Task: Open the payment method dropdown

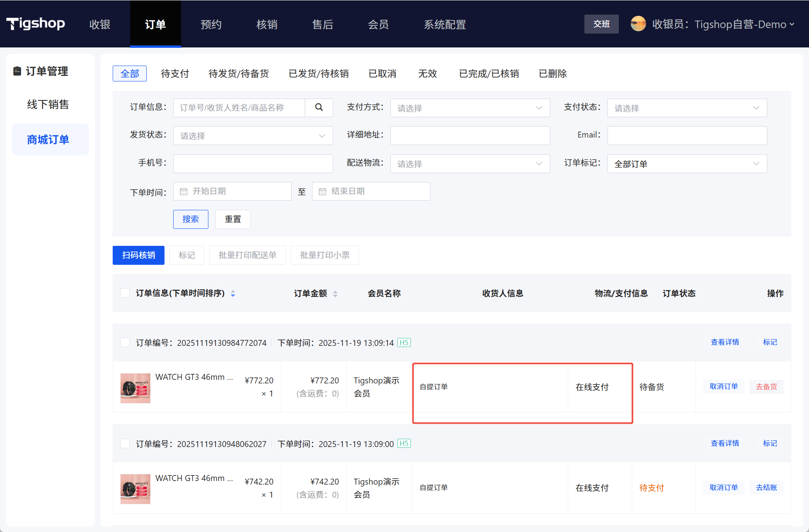Action: coord(470,108)
